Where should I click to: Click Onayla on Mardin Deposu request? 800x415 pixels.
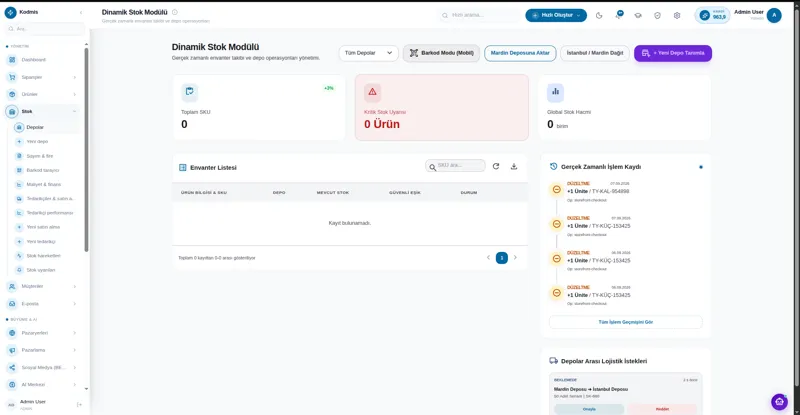pyautogui.click(x=589, y=409)
